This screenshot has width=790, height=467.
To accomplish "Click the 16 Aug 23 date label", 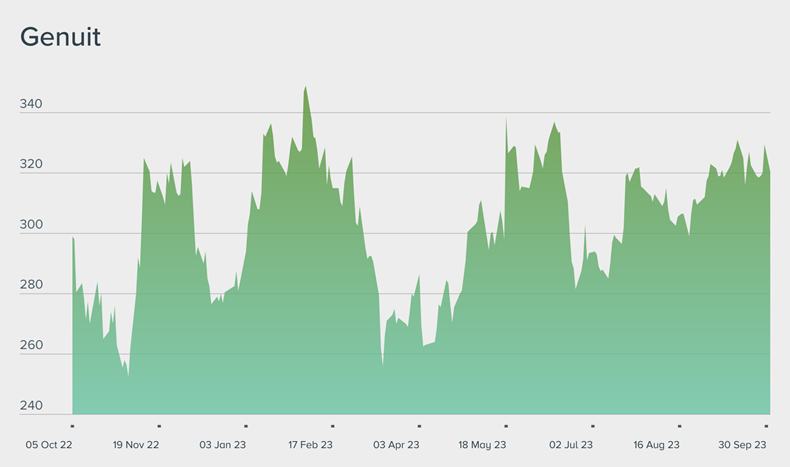I will (x=657, y=444).
